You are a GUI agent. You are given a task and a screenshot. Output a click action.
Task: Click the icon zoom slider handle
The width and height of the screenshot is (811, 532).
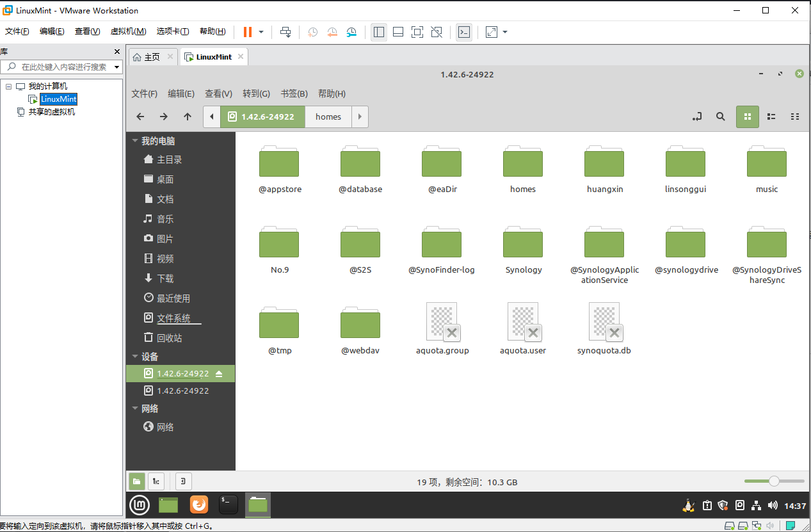click(x=774, y=481)
